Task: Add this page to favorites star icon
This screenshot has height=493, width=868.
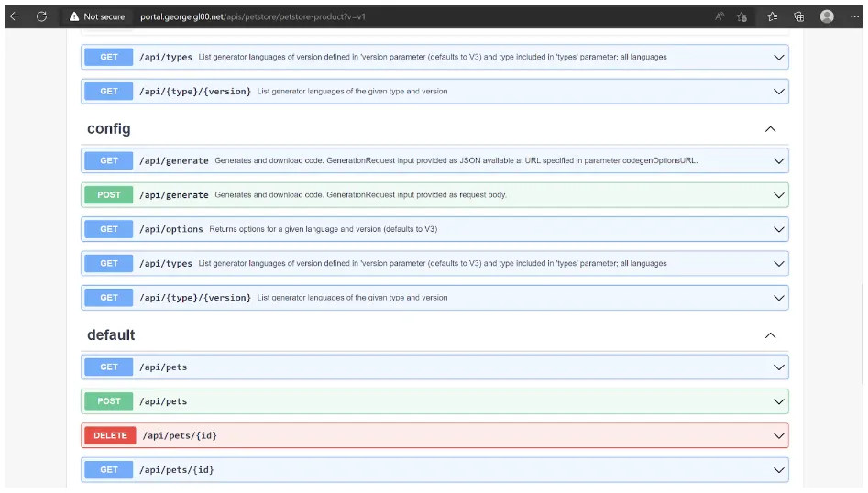Action: pos(742,16)
